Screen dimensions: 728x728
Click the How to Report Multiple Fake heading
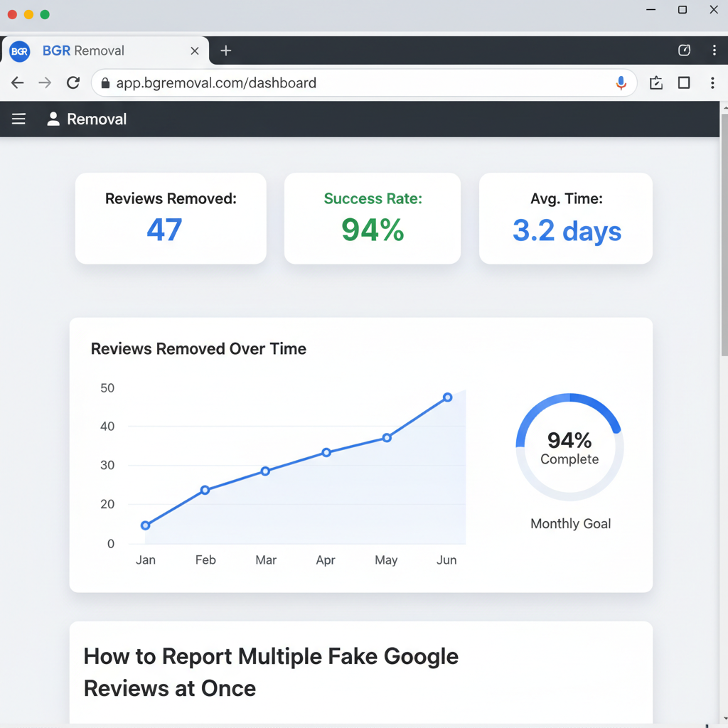point(271,672)
